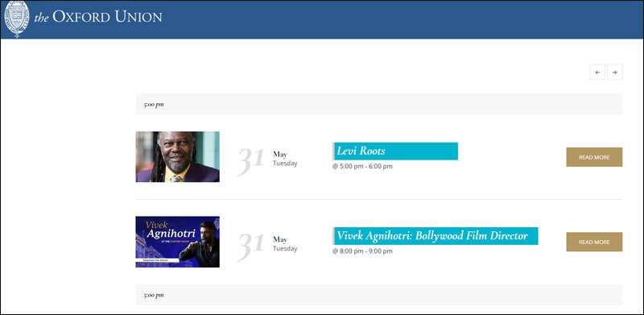Select the Vivek Agnihotri banner thumbnail
Image resolution: width=644 pixels, height=315 pixels.
tap(177, 242)
